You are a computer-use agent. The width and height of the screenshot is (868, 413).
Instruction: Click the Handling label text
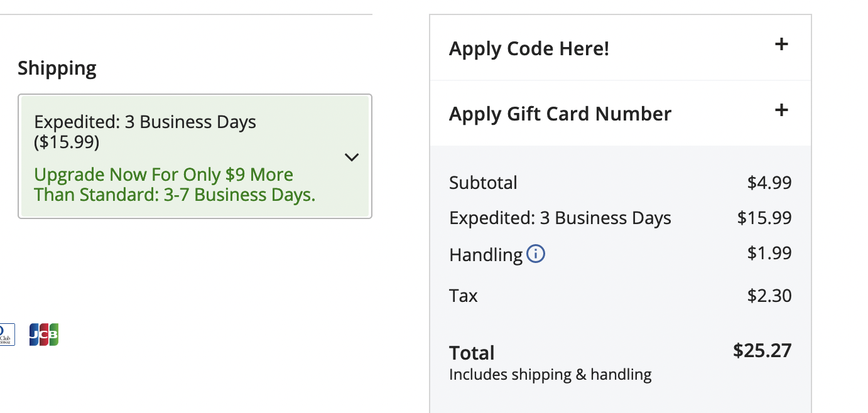tap(486, 255)
